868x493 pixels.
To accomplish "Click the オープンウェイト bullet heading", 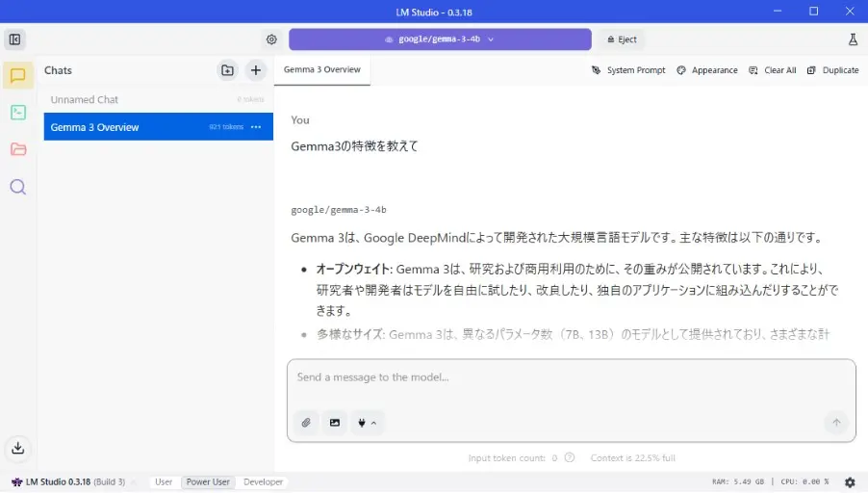I will click(x=353, y=270).
